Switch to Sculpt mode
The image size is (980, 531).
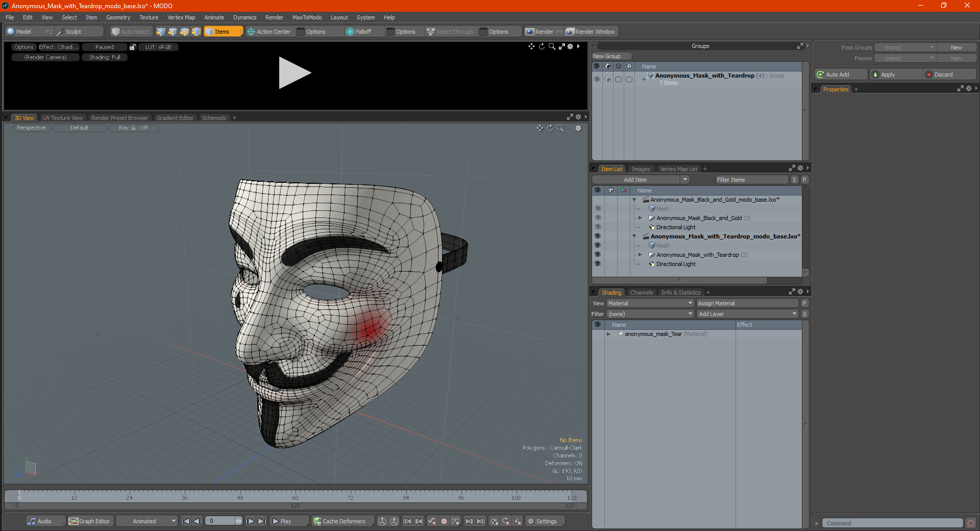[x=79, y=32]
